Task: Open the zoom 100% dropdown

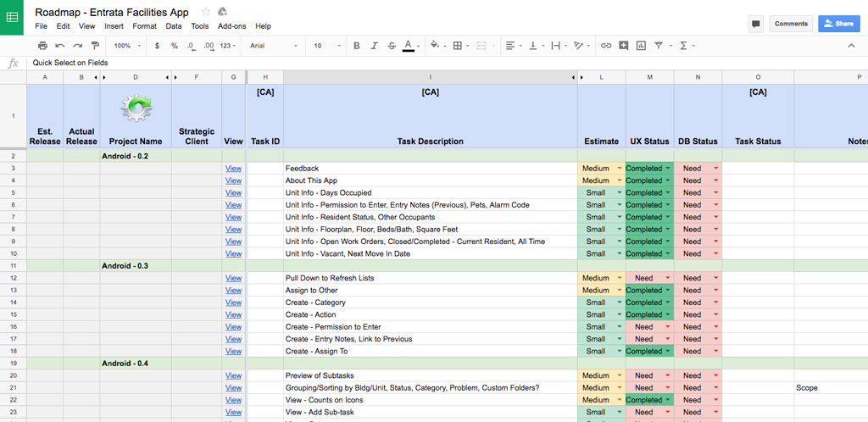Action: tap(127, 46)
